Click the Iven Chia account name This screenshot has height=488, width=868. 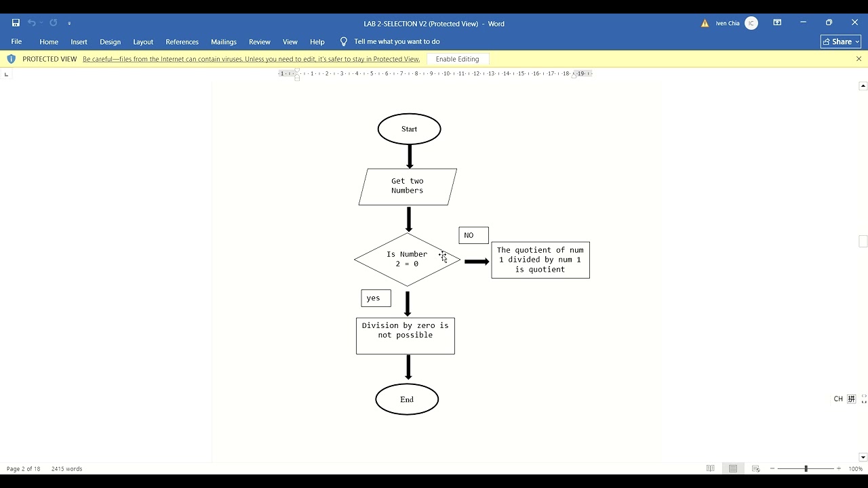point(728,23)
